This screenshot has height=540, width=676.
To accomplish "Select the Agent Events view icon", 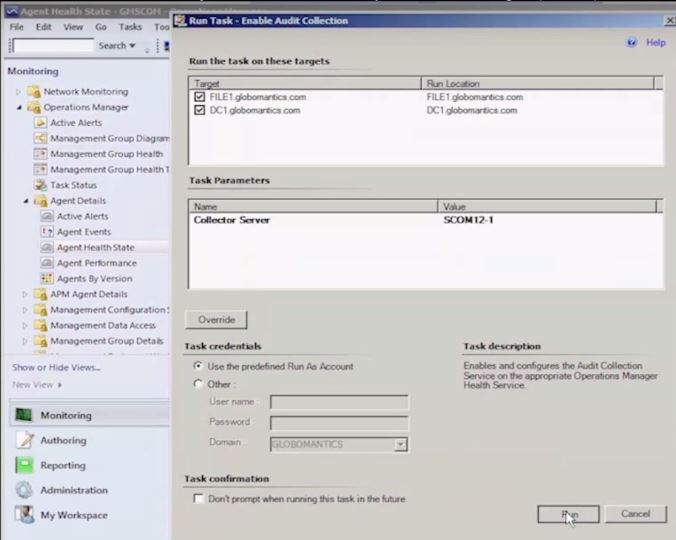I will tap(47, 232).
